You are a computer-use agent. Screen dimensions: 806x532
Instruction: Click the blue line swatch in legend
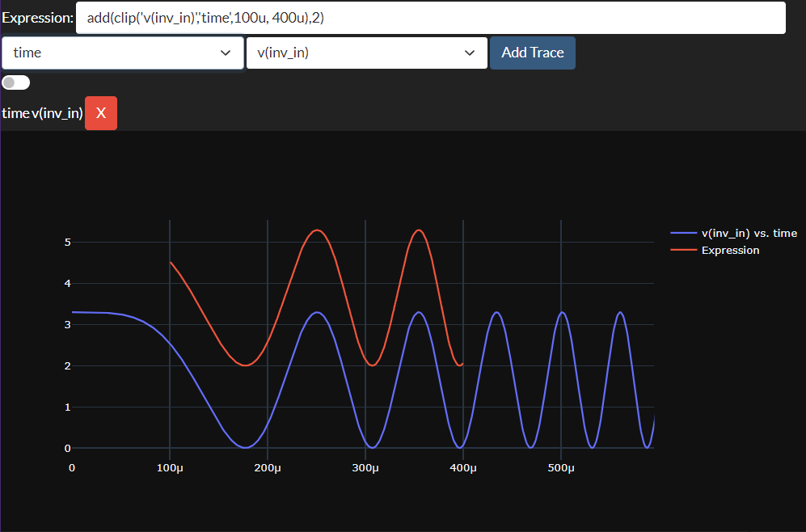click(683, 233)
